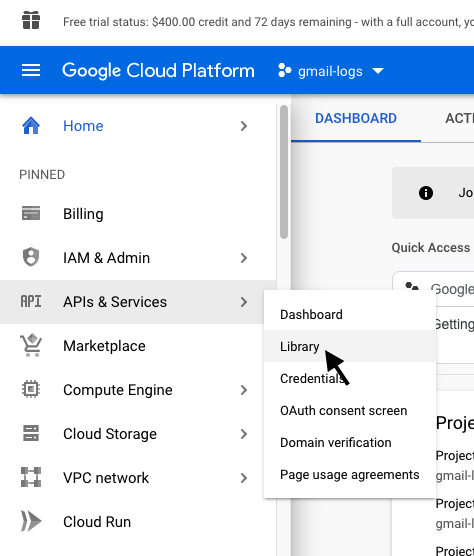
Task: Select Library in the submenu
Action: click(350, 346)
